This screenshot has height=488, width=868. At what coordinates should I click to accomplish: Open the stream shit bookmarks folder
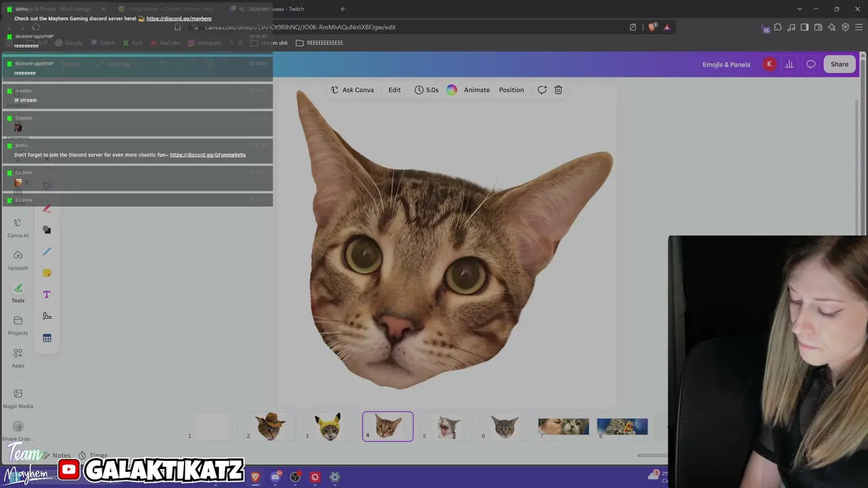[269, 43]
